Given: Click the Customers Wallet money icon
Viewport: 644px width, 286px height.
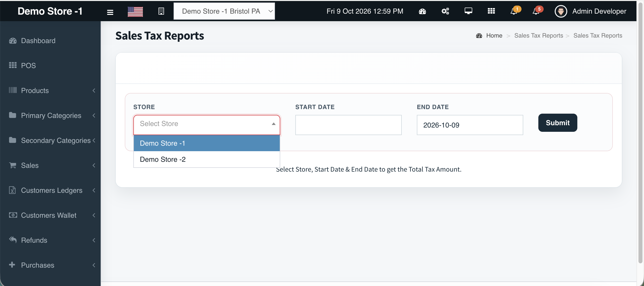Looking at the screenshot, I should click(x=13, y=215).
